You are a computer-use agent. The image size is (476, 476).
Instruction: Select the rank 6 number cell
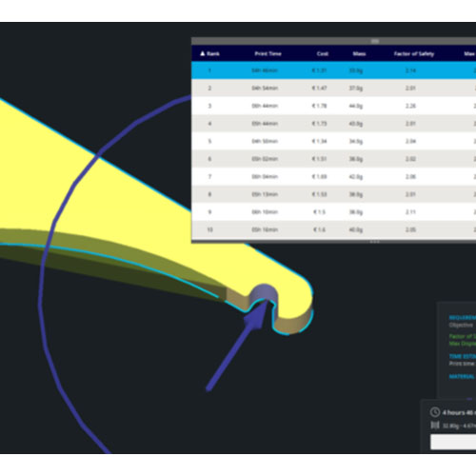(209, 159)
